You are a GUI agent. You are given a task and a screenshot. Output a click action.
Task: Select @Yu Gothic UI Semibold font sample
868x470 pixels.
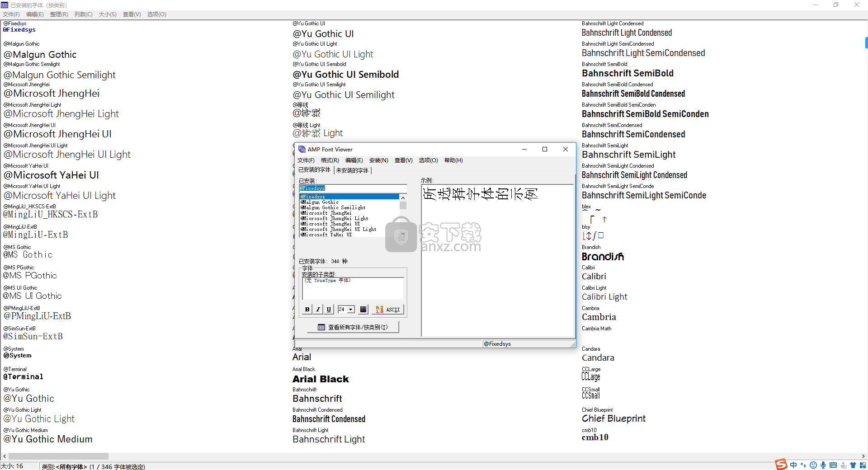coord(346,75)
